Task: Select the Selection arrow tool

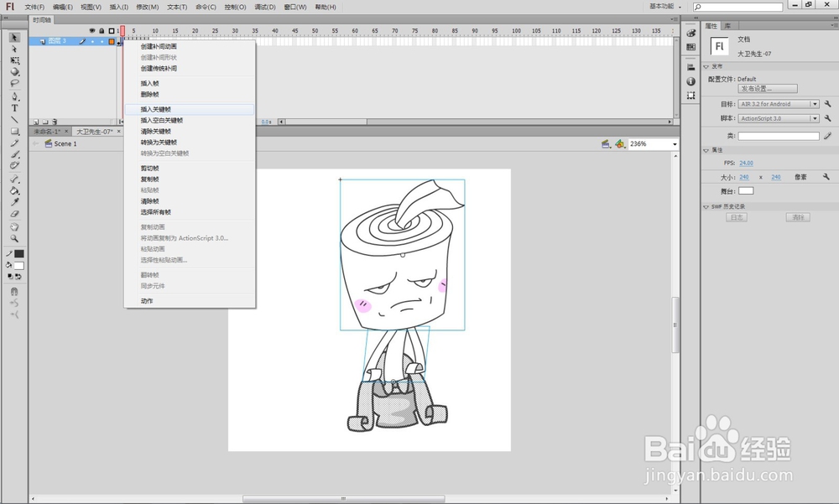Action: (14, 38)
